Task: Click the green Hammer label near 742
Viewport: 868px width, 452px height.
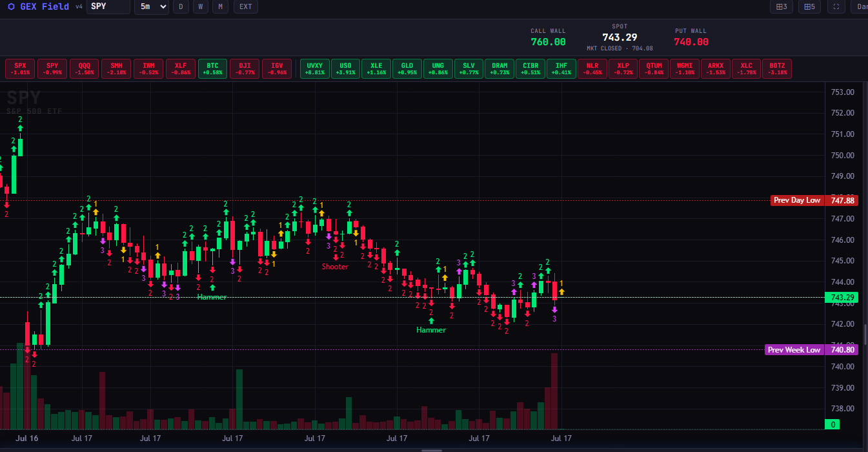Action: point(431,330)
